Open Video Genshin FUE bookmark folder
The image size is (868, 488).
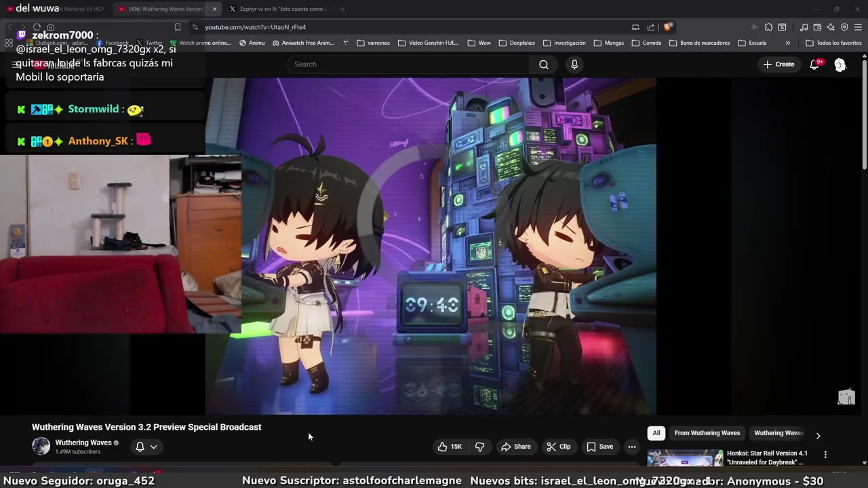click(429, 43)
